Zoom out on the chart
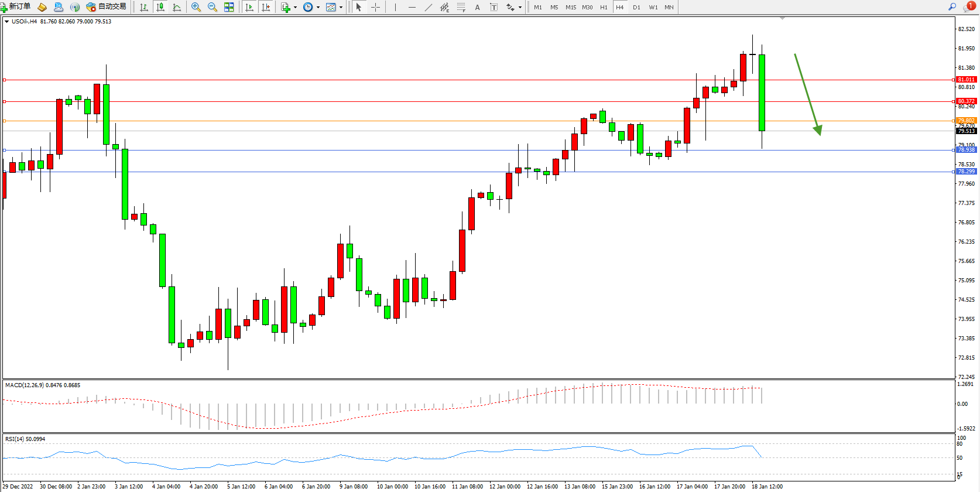This screenshot has width=980, height=492. pyautogui.click(x=213, y=7)
